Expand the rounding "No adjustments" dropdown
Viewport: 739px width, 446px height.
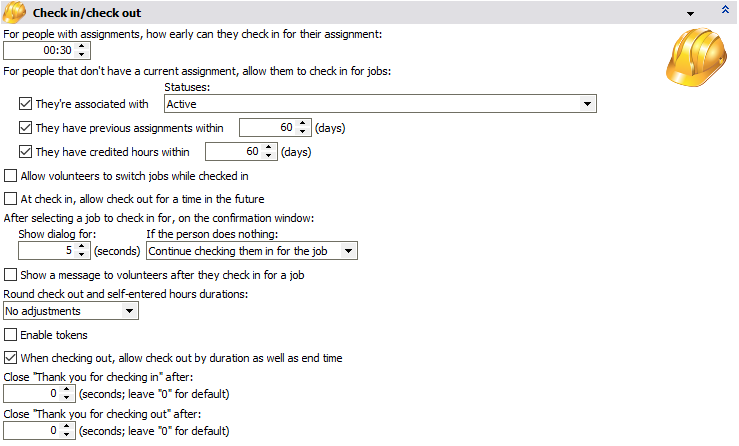[129, 311]
